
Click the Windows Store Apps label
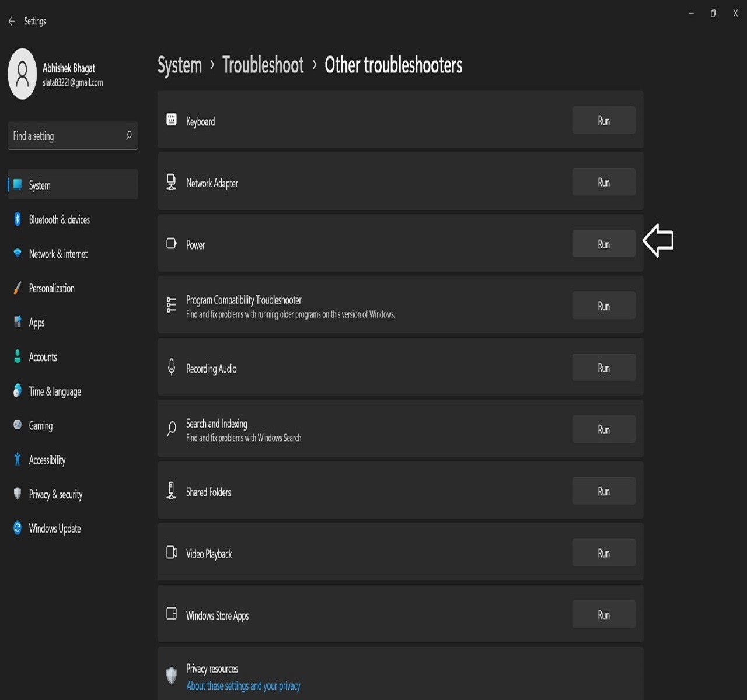217,615
